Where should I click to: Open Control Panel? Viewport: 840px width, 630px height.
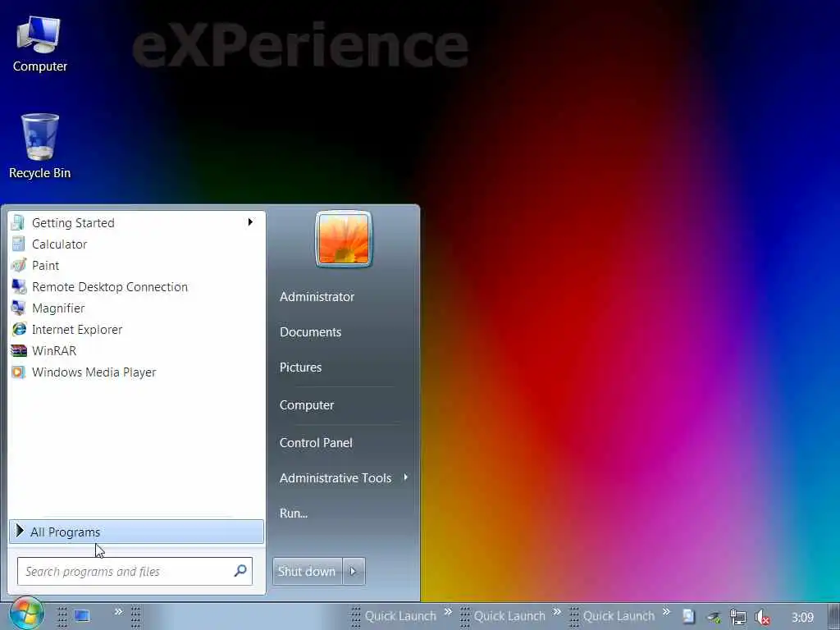coord(316,443)
